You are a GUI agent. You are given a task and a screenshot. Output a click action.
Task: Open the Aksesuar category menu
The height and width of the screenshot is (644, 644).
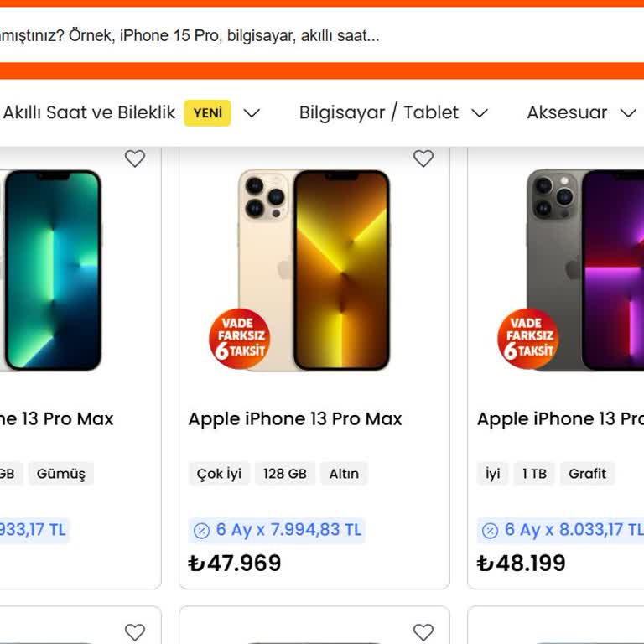[x=567, y=112]
